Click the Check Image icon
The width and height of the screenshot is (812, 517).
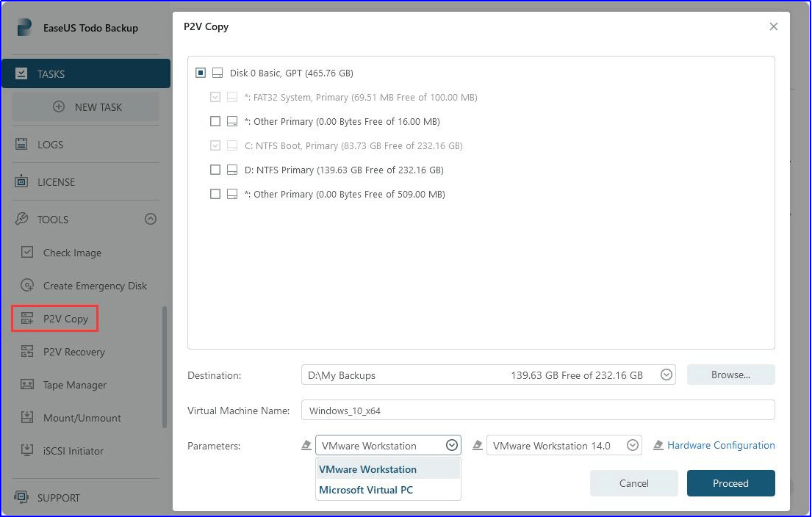27,252
